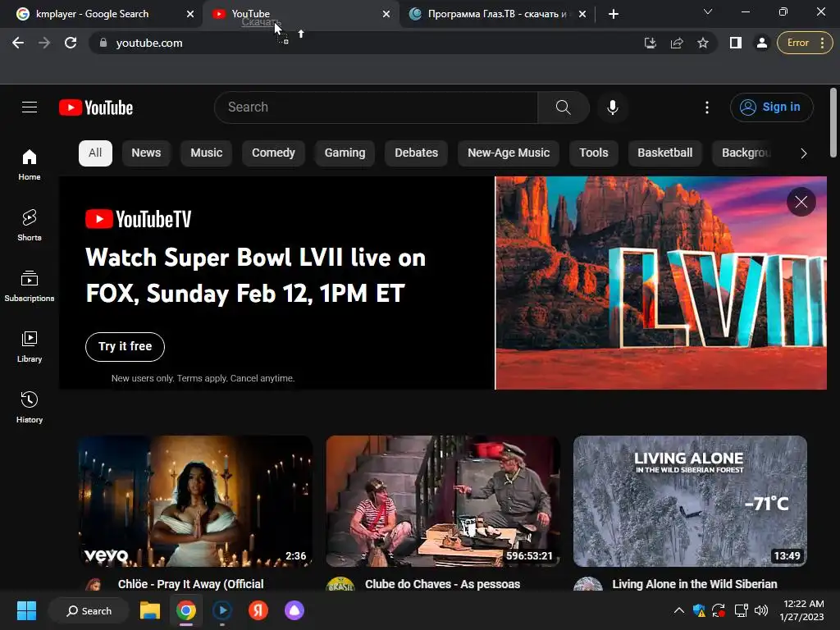Viewport: 840px width, 630px height.
Task: Click the page vertical scrollbar
Action: 833,123
